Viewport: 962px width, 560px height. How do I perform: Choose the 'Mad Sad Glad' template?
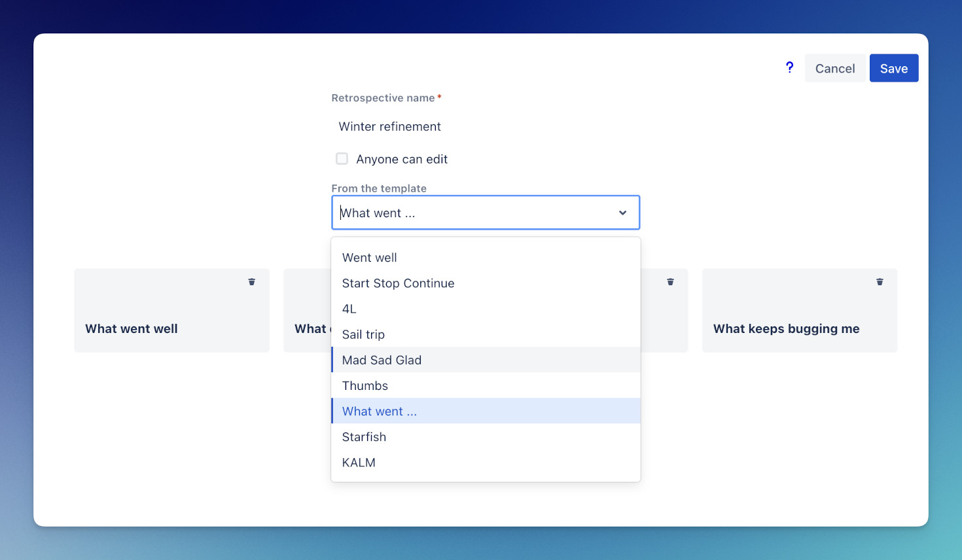tap(486, 360)
